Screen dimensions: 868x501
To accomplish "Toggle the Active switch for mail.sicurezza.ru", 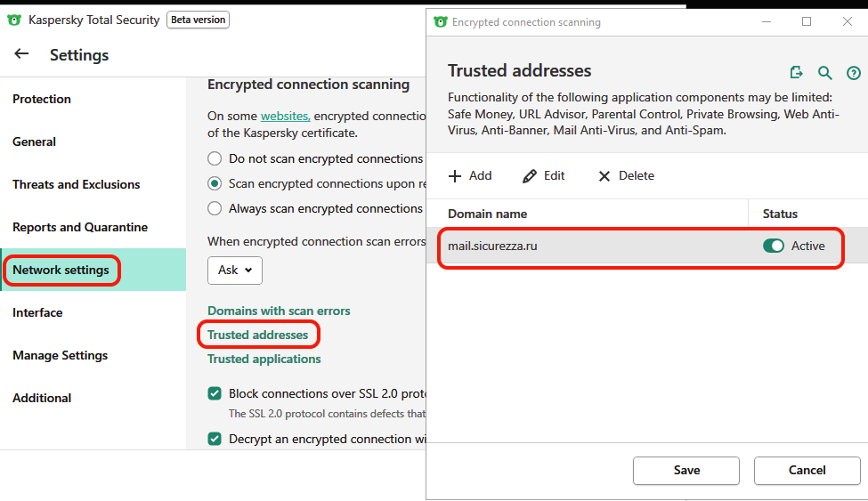I will (x=773, y=246).
